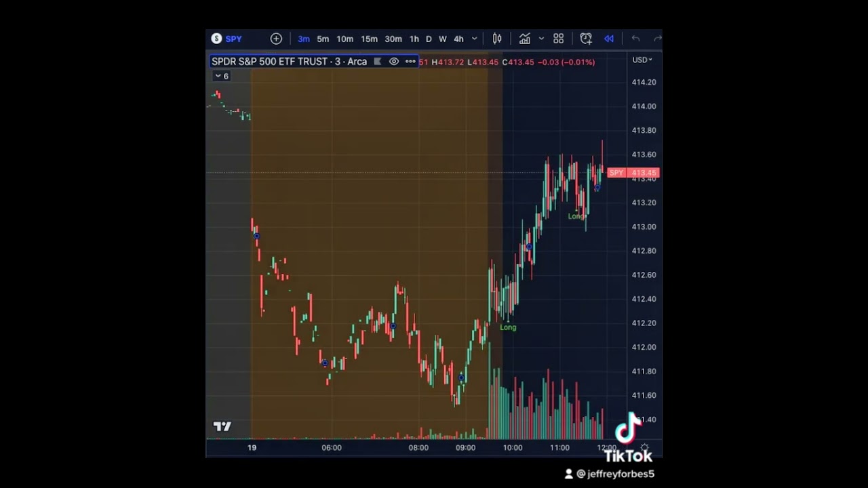Select the Long label near 412.20
This screenshot has height=488, width=868.
(508, 327)
